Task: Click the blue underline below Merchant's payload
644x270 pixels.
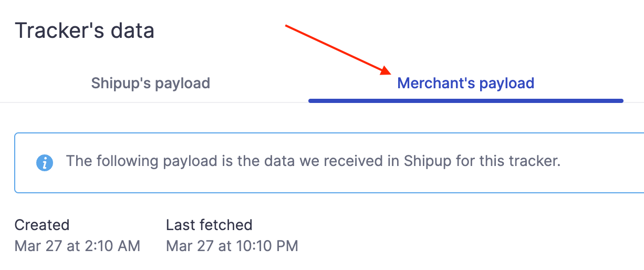Action: pos(465,100)
